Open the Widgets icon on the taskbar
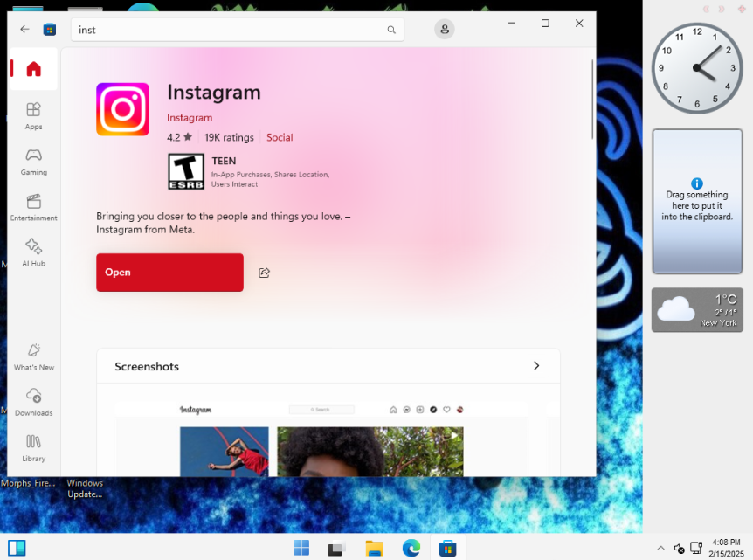753x560 pixels. pyautogui.click(x=17, y=548)
